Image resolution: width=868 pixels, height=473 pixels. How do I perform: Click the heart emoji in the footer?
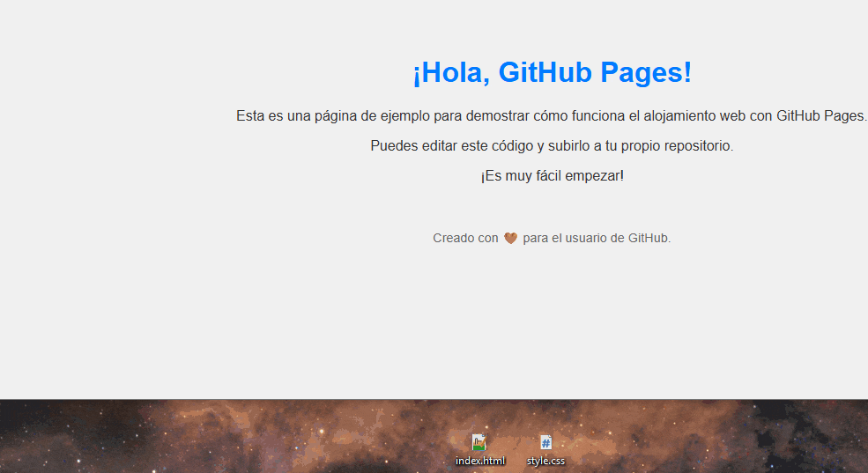click(510, 238)
